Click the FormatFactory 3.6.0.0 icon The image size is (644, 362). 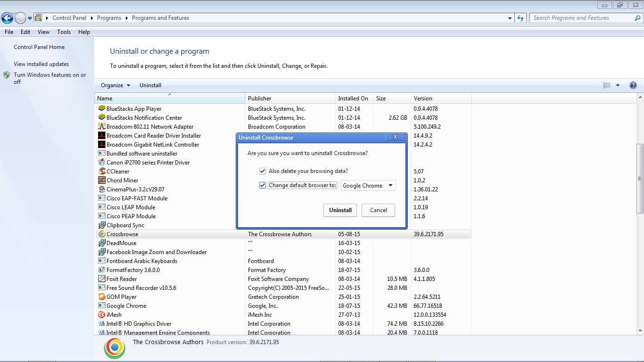(102, 270)
